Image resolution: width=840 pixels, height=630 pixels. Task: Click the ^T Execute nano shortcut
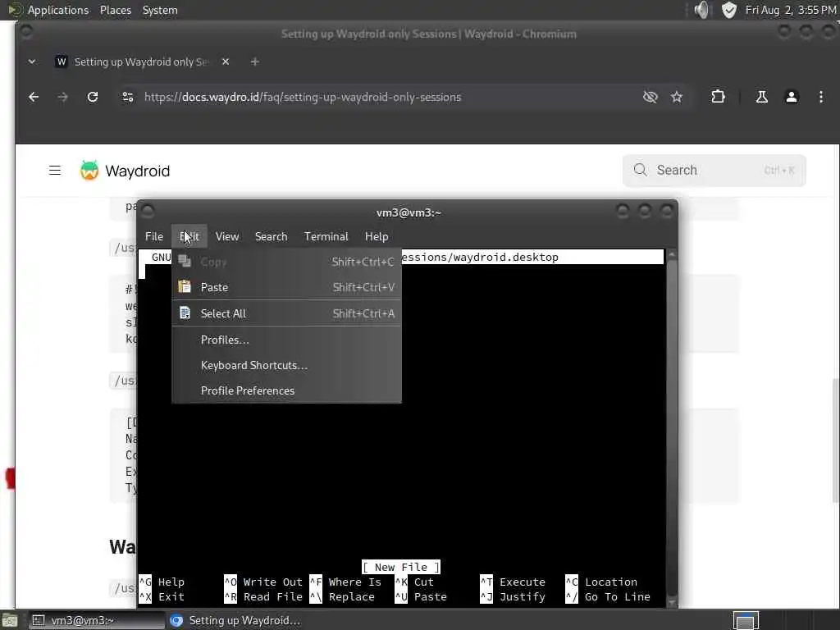coord(513,582)
